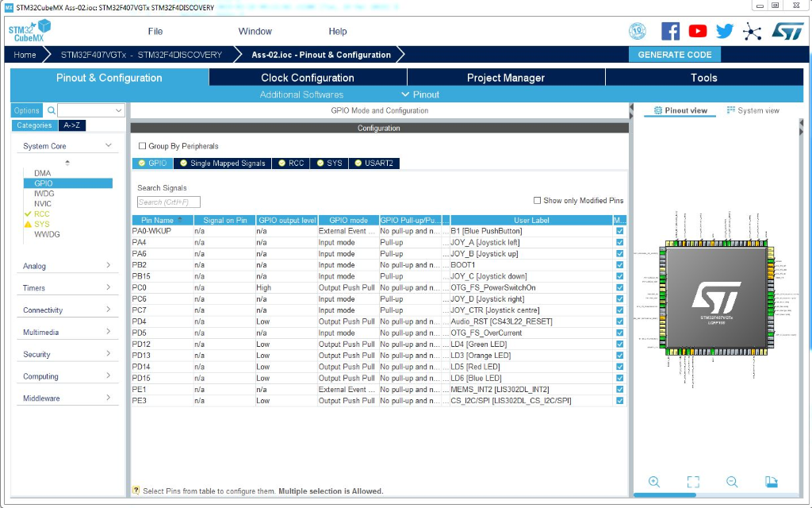The width and height of the screenshot is (812, 508).
Task: Select the USART2 signals tab
Action: pos(374,164)
